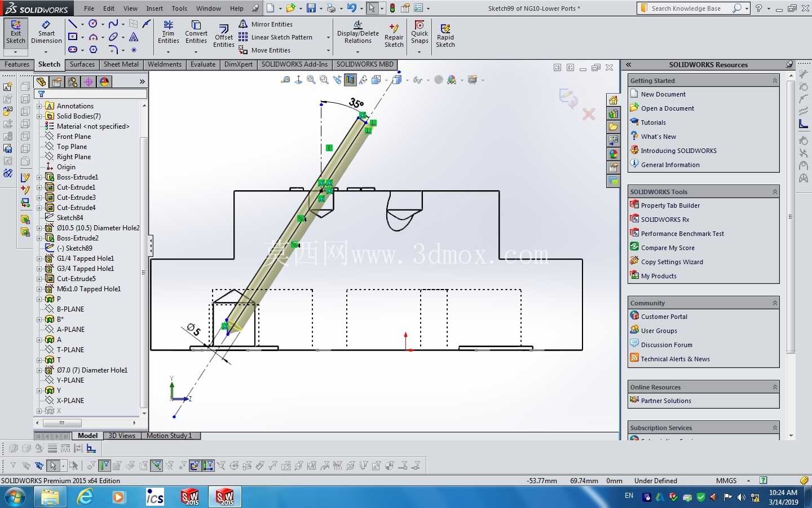This screenshot has height=508, width=812.
Task: Switch to the Sheet Metal tab
Action: click(x=121, y=64)
